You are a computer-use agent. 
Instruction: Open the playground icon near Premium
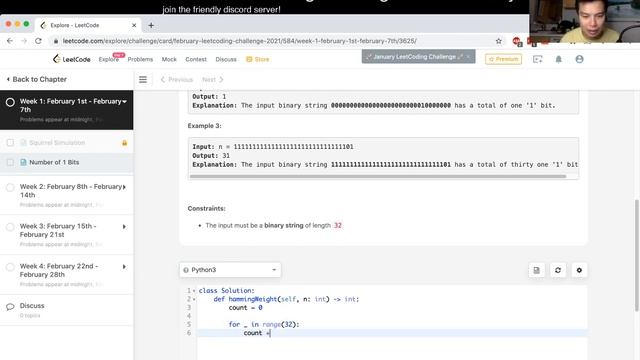pyautogui.click(x=538, y=59)
